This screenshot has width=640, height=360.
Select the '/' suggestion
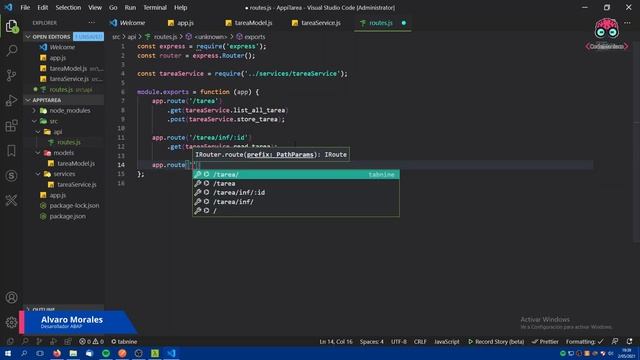[296, 211]
